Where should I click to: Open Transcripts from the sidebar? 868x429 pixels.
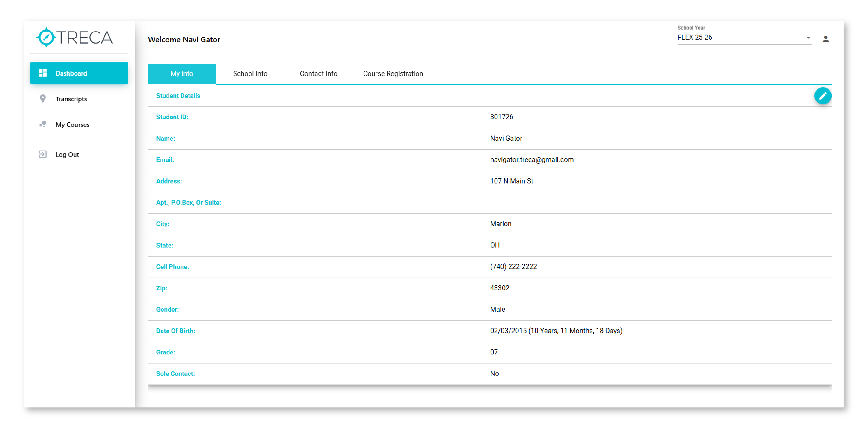tap(71, 99)
